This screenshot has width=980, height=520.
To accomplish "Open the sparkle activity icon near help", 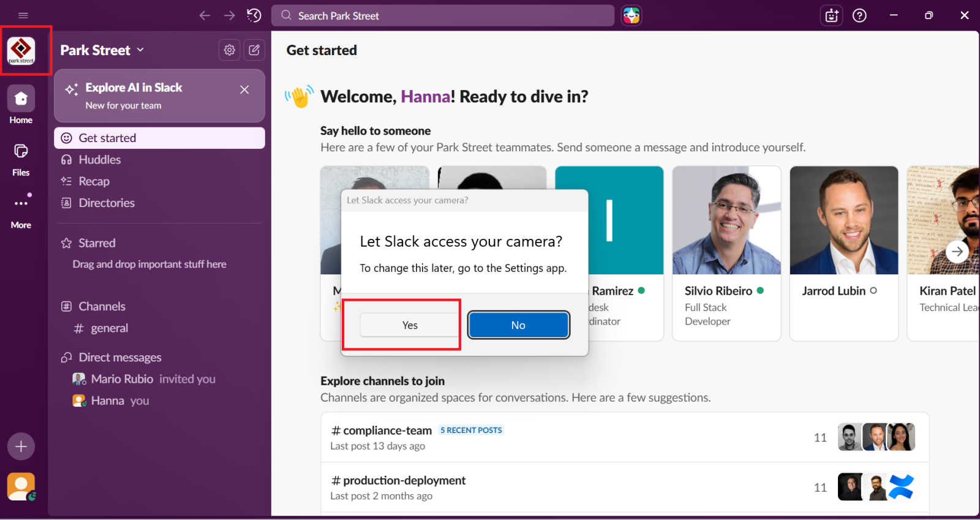I will 832,15.
